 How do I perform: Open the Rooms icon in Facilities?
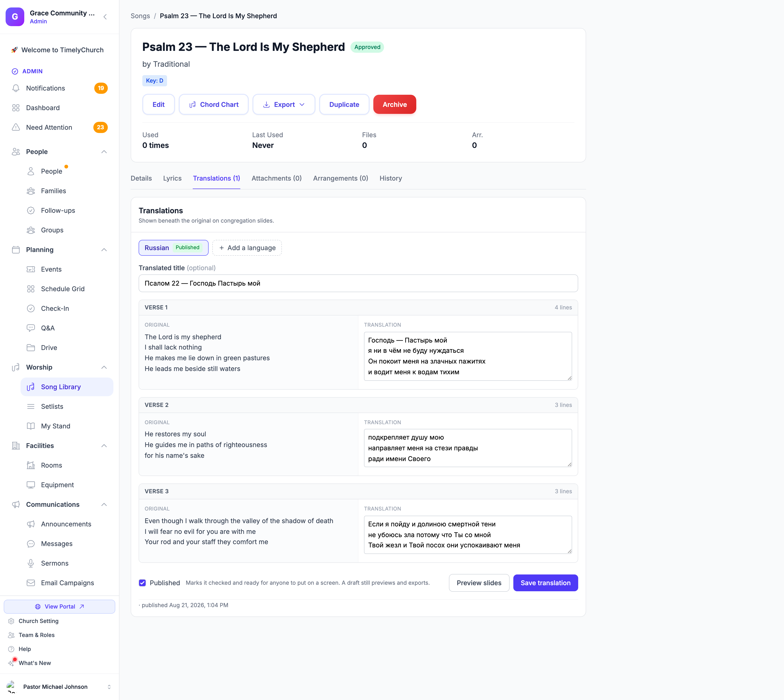31,465
